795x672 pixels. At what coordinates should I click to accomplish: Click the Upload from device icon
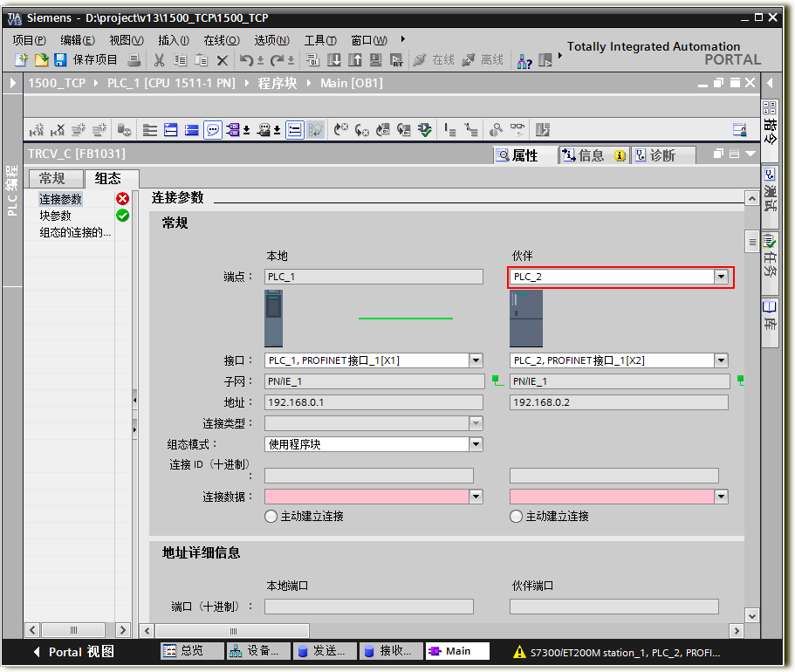[x=355, y=60]
